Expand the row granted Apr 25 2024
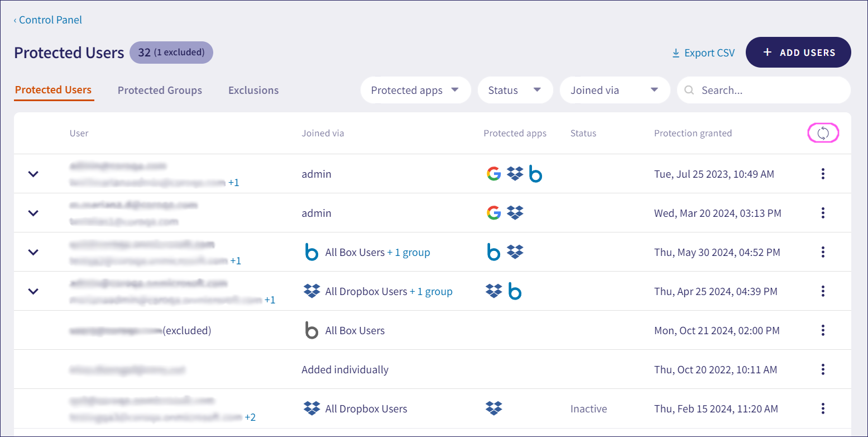Viewport: 868px width, 437px height. pos(33,291)
